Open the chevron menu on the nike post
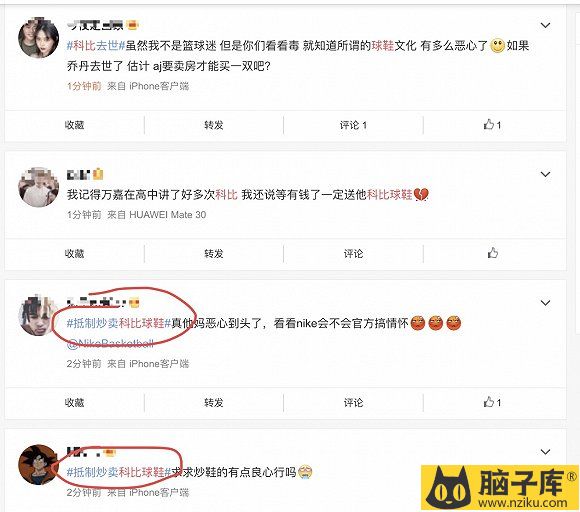 tap(545, 303)
